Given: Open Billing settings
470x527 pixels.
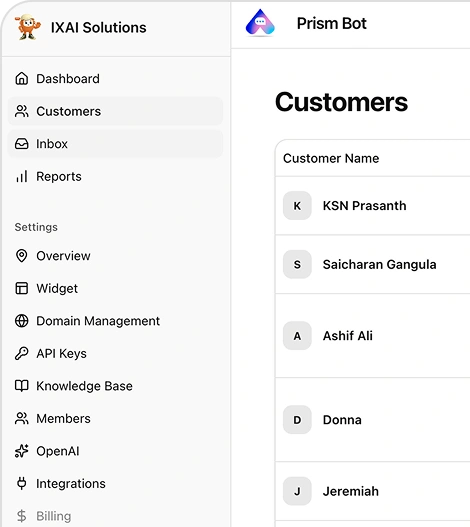Looking at the screenshot, I should tap(115, 516).
